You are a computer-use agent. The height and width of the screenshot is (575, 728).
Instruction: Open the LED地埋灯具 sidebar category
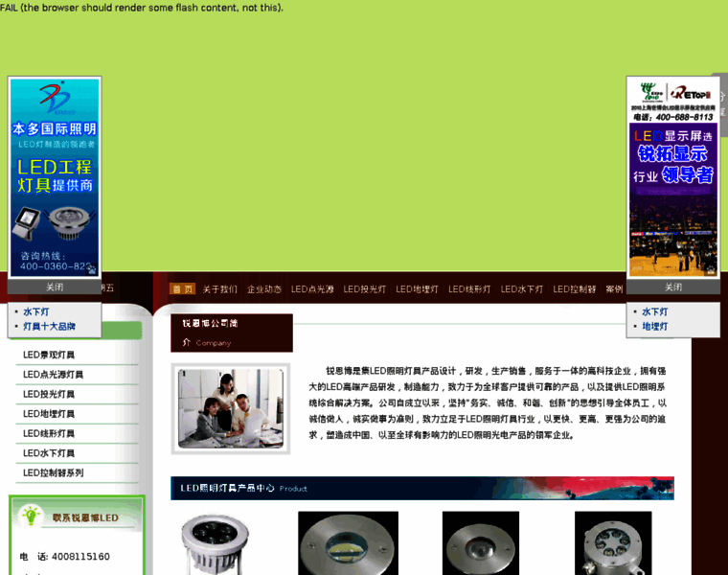pos(49,414)
